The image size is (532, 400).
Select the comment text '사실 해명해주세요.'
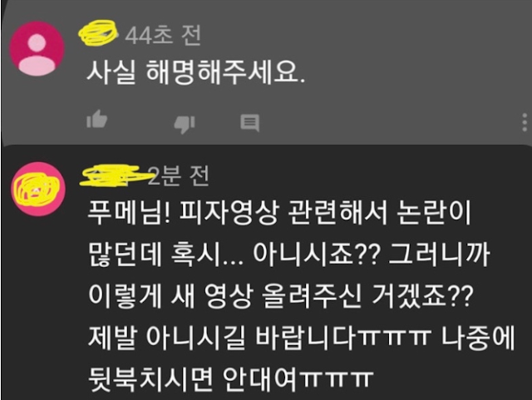point(196,72)
